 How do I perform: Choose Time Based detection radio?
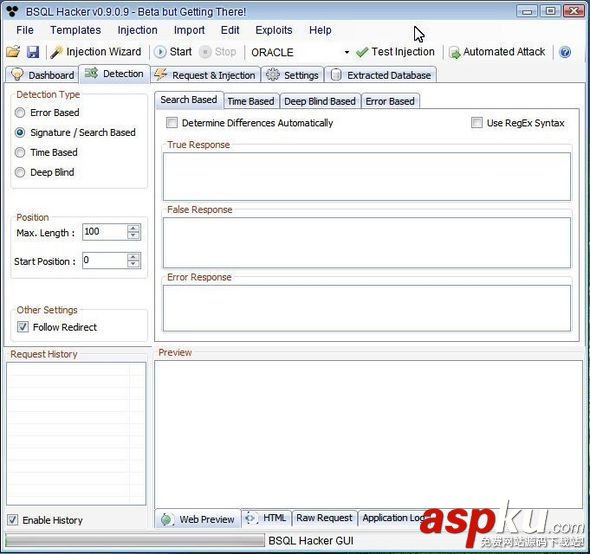(20, 152)
